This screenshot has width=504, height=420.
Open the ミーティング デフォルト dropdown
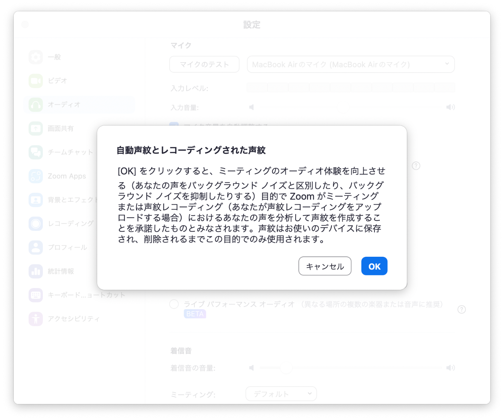click(x=281, y=394)
